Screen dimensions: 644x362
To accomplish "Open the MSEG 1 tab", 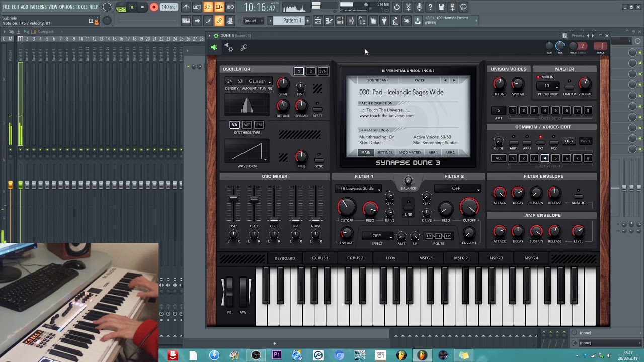I will pyautogui.click(x=426, y=258).
